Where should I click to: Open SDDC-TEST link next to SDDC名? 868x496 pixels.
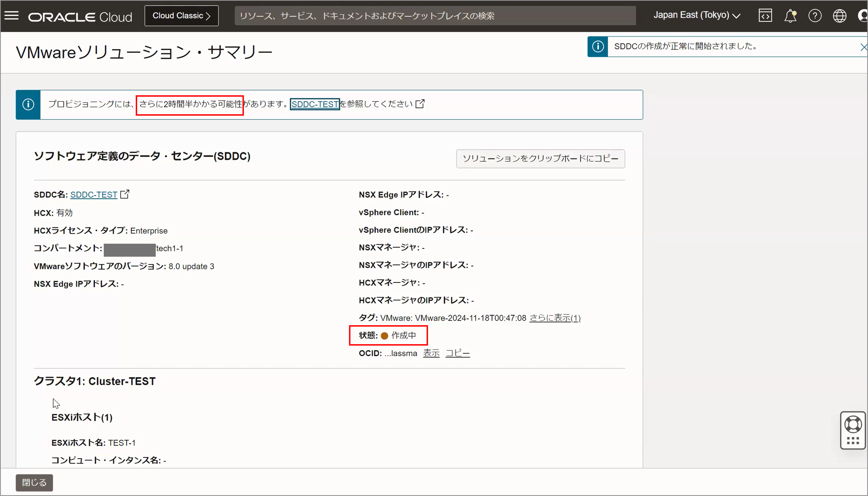[94, 195]
